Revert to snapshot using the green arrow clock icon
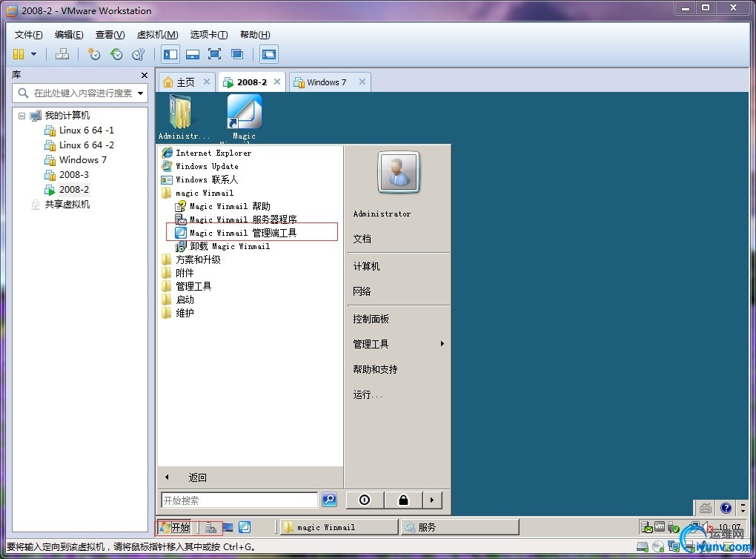756x559 pixels. (116, 54)
